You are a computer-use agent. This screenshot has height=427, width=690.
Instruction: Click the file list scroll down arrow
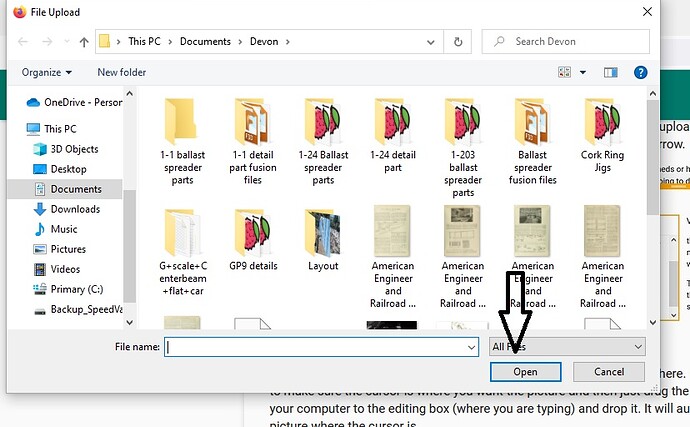[653, 323]
